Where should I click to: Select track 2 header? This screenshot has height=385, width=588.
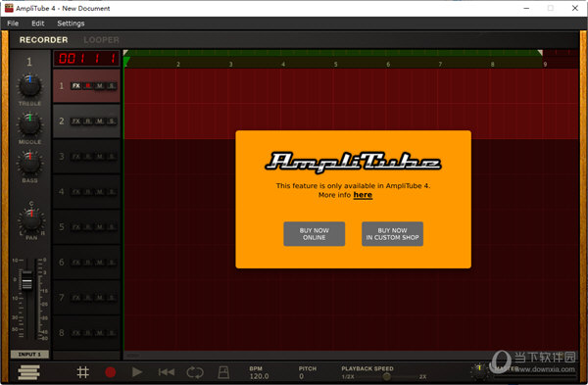coord(86,121)
